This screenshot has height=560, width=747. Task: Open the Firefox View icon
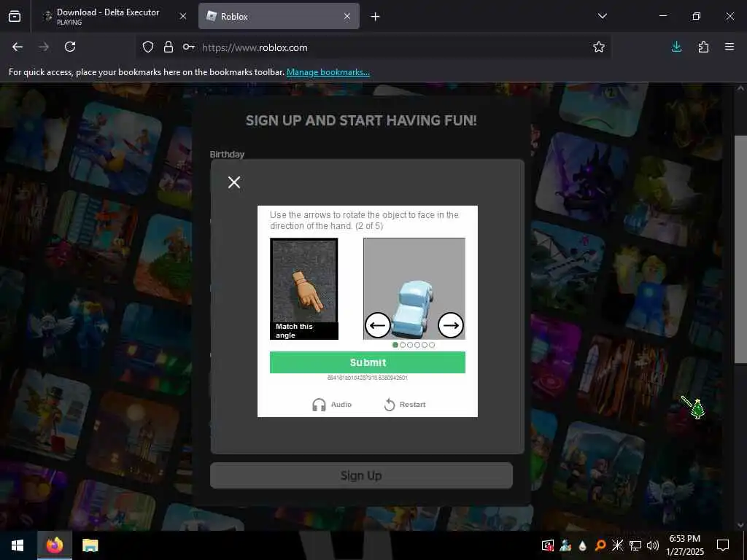[x=15, y=17]
